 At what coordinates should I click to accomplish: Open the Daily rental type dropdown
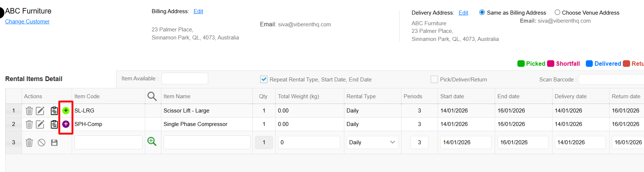tap(372, 142)
